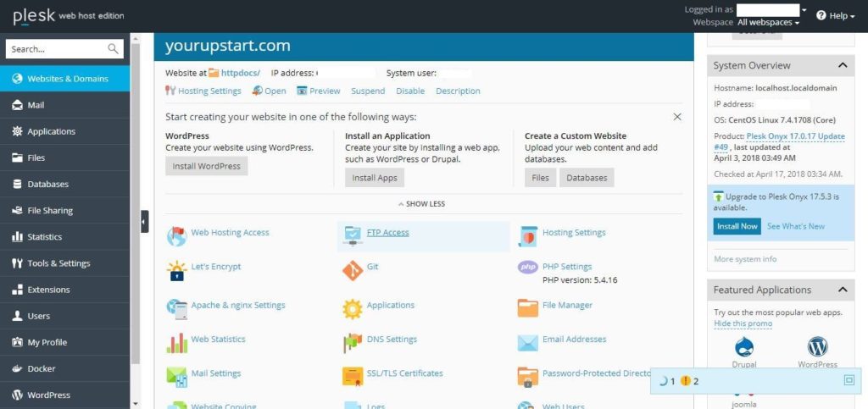Image resolution: width=868 pixels, height=409 pixels.
Task: Open Websites & Domains in sidebar
Action: [x=64, y=79]
